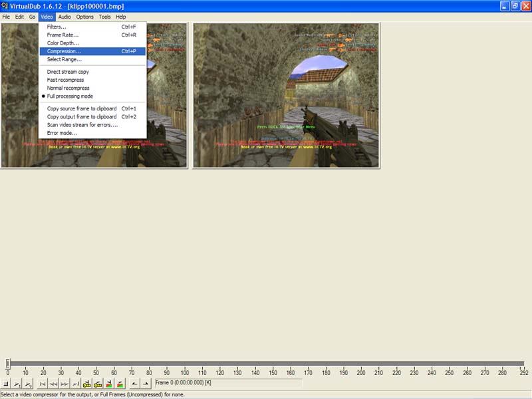Image resolution: width=532 pixels, height=399 pixels.
Task: Click the 292 end label on the timeline
Action: point(524,373)
